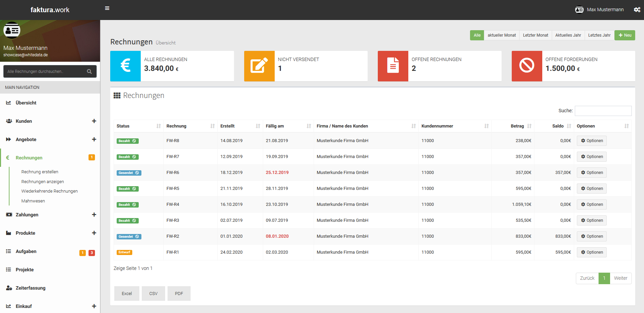The height and width of the screenshot is (313, 644).
Task: Click the Gesendet status badge for FW-R6
Action: [129, 173]
